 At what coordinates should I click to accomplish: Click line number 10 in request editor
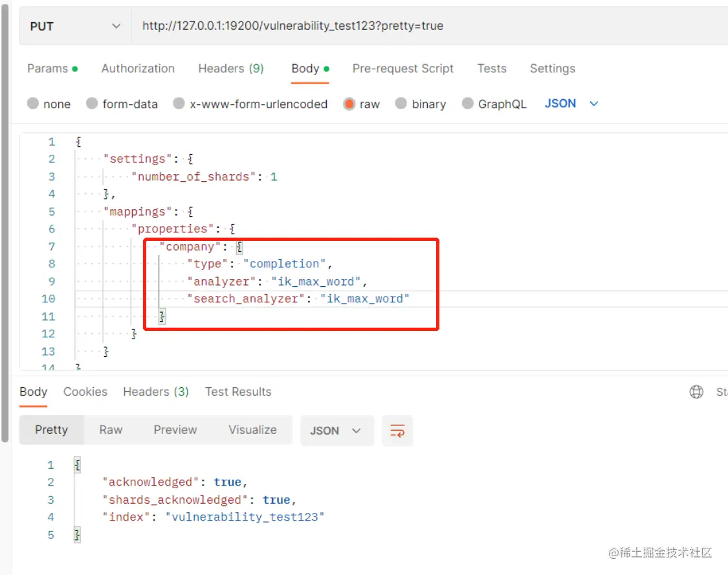pos(49,299)
